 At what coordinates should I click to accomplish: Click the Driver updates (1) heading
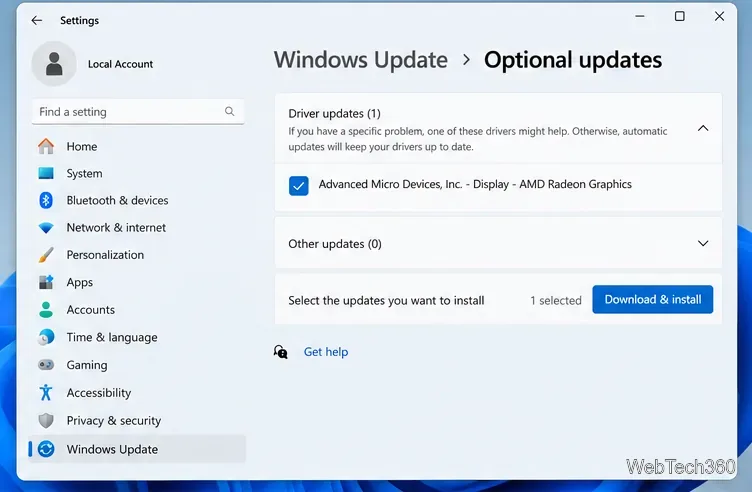point(334,114)
